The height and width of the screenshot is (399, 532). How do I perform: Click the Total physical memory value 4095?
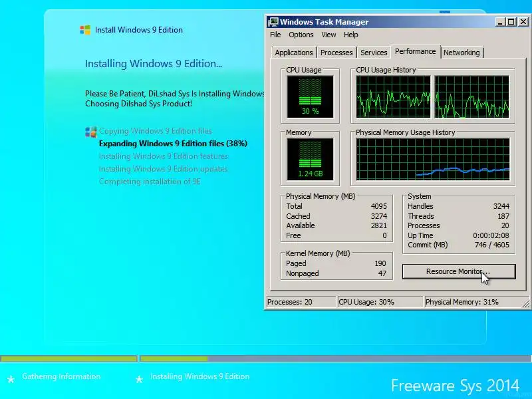(378, 206)
